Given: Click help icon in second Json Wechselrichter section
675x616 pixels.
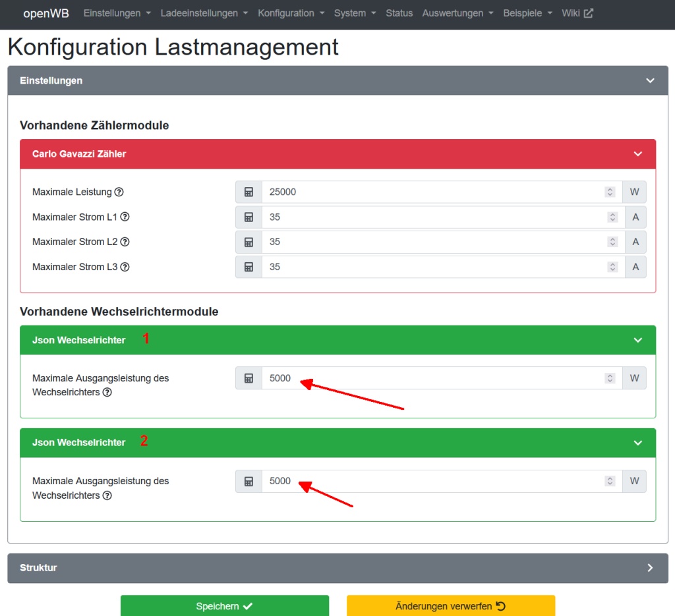Looking at the screenshot, I should (107, 495).
